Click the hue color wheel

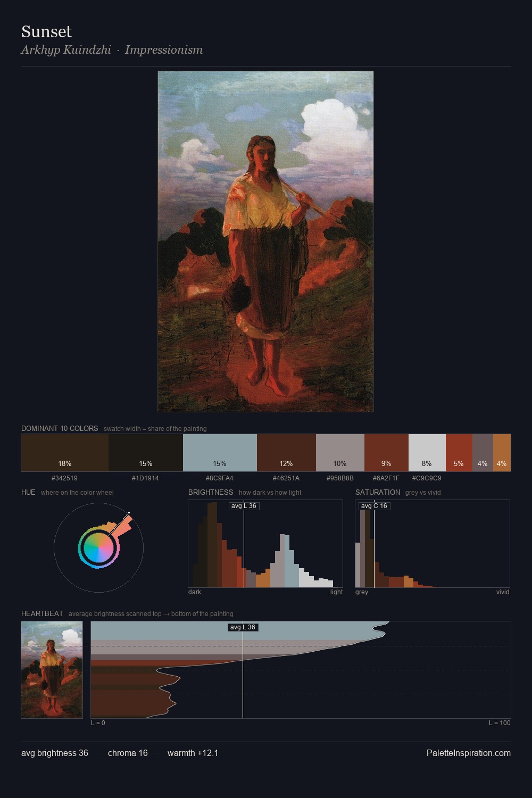(x=98, y=547)
